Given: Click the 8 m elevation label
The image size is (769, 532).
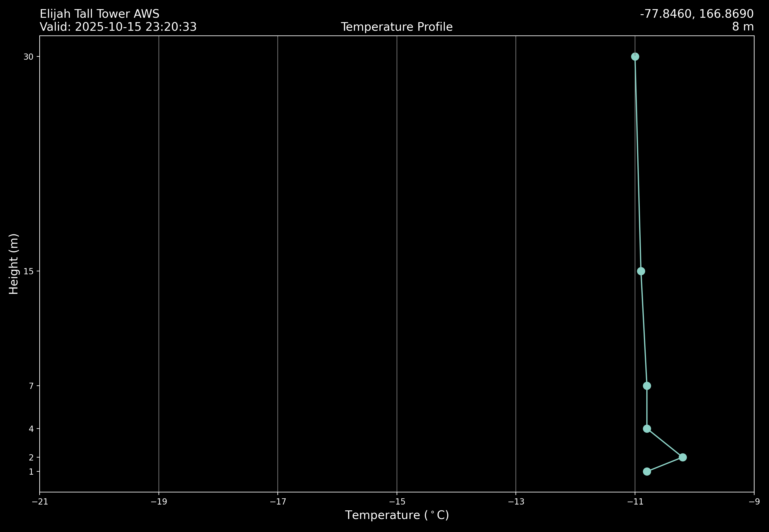Looking at the screenshot, I should [743, 27].
